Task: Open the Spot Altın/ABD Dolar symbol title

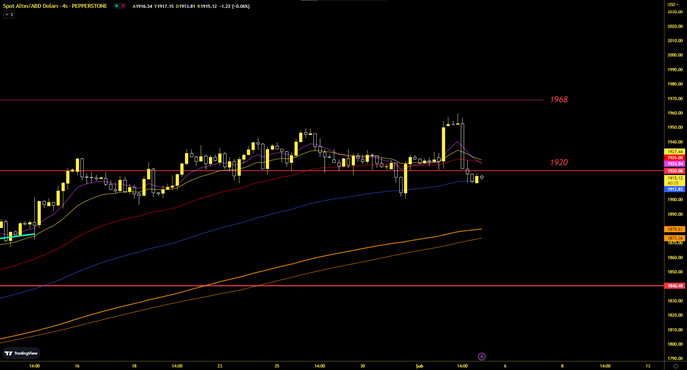Action: tap(55, 6)
